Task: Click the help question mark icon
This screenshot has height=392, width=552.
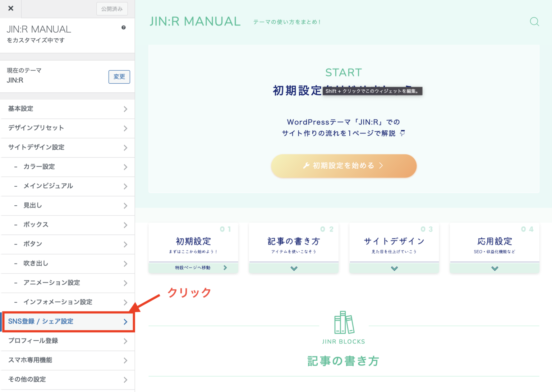Action: coord(123,27)
